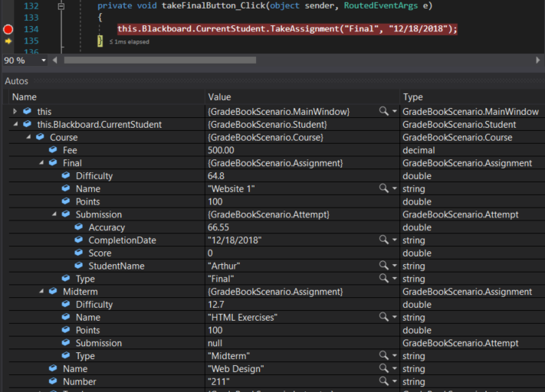Click the Midterm property cube icon
Image resolution: width=545 pixels, height=392 pixels.
click(x=53, y=291)
